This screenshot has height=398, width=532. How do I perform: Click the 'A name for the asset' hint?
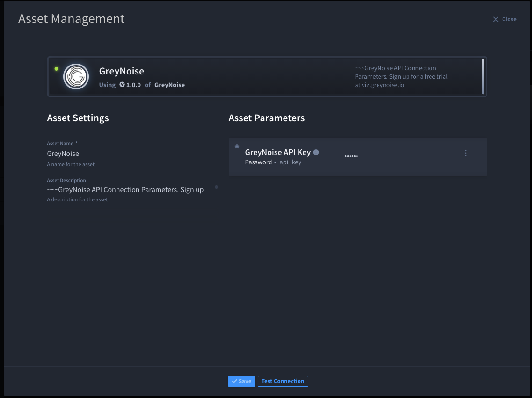pos(71,164)
